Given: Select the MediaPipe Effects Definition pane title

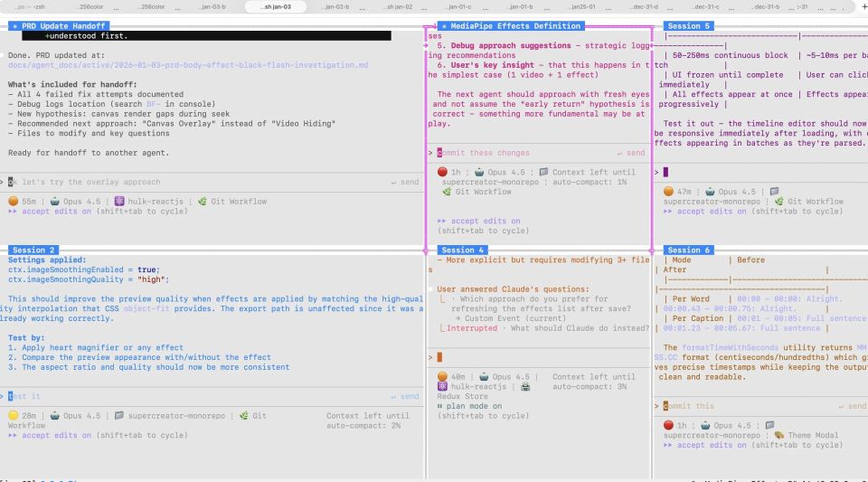Looking at the screenshot, I should coord(511,26).
